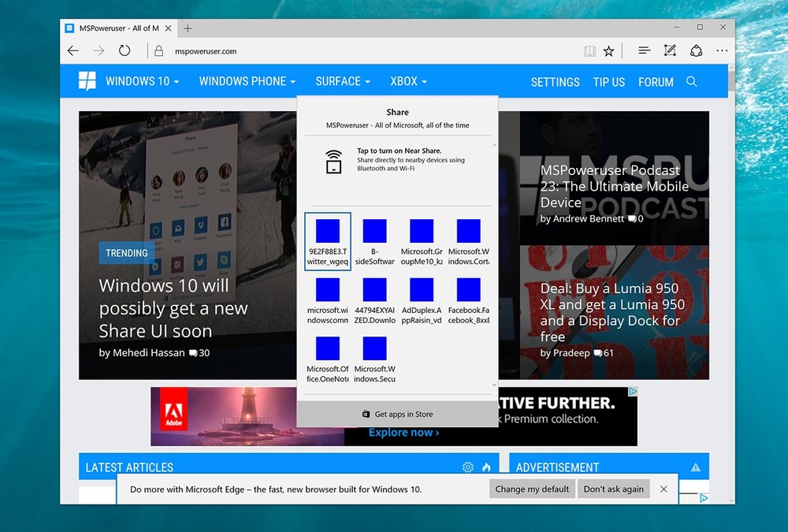
Task: Select AdDuplex.AppRaisin share target
Action: click(422, 301)
